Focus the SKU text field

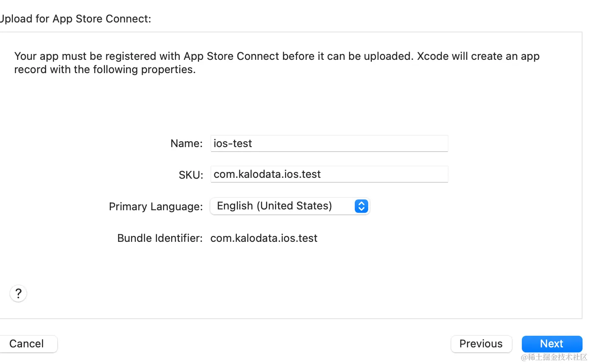click(x=329, y=174)
